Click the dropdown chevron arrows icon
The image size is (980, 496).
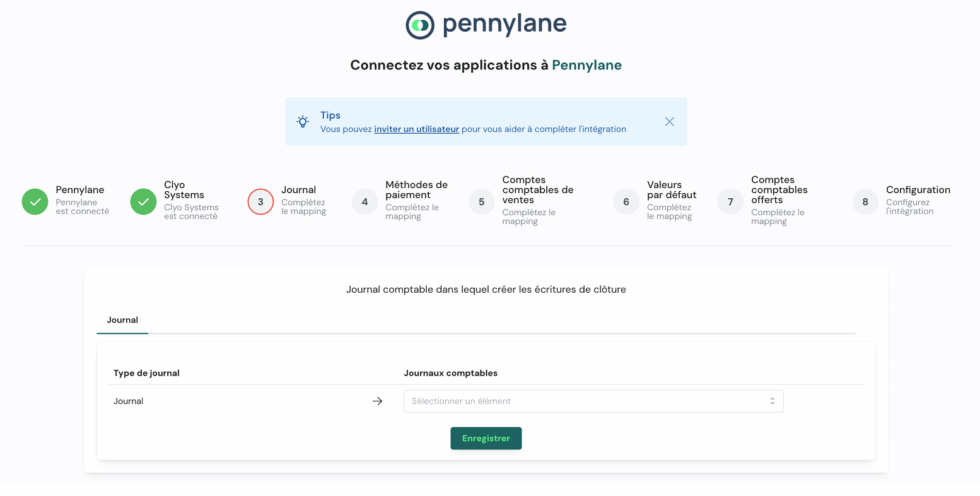(772, 401)
